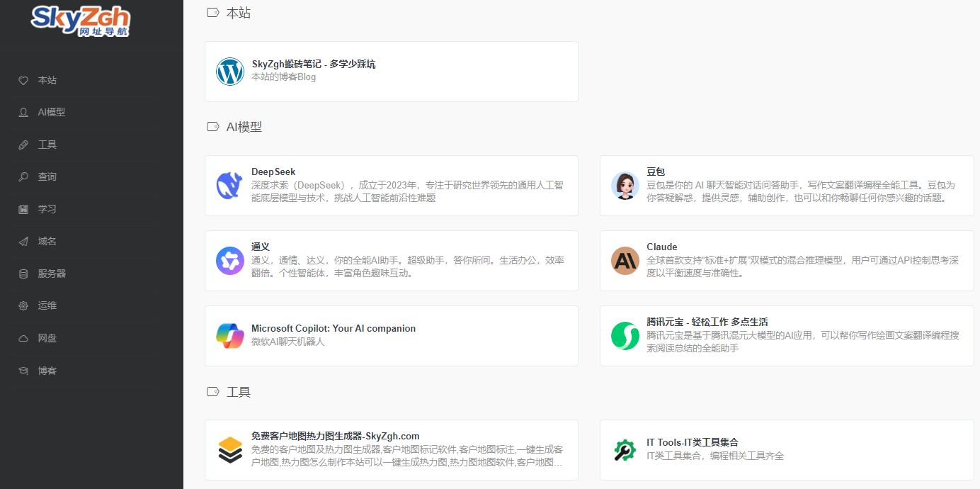Click the magnifier icon beside 查询
This screenshot has width=980, height=489.
pos(23,177)
